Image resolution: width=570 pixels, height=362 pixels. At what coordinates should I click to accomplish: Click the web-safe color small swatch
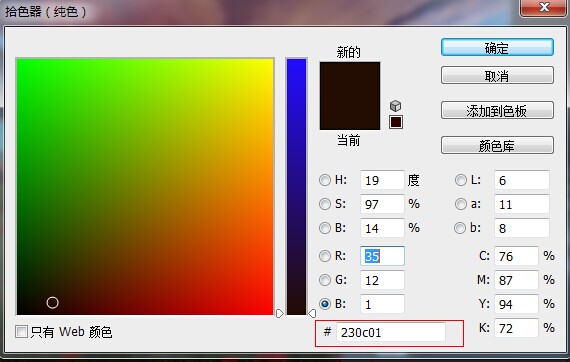coord(396,122)
